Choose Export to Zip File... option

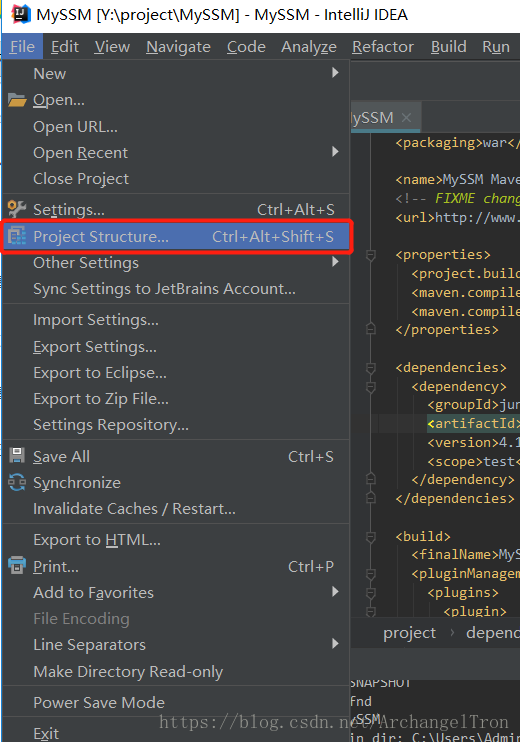pos(176,398)
